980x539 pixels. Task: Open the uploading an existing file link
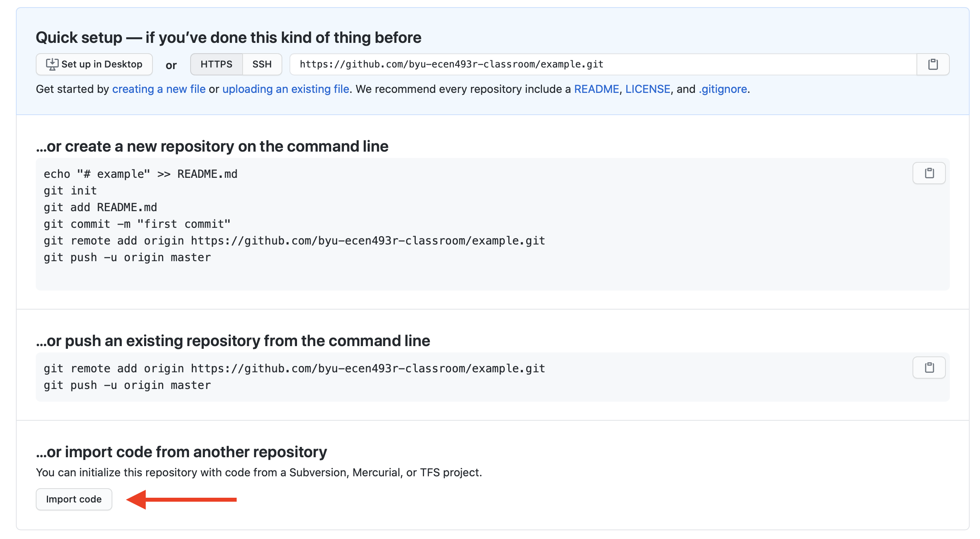point(286,89)
